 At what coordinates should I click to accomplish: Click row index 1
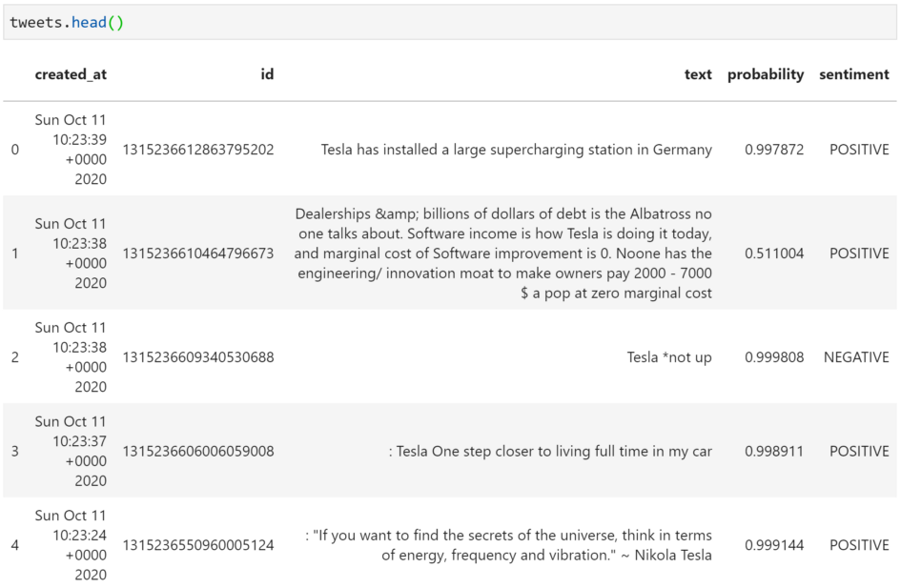pyautogui.click(x=15, y=253)
